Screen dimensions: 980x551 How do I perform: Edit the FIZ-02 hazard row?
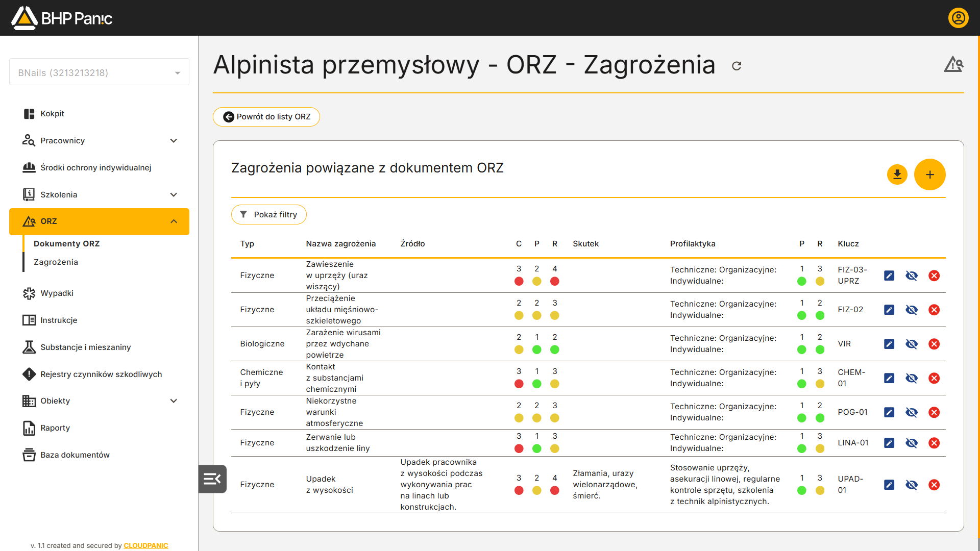click(889, 310)
